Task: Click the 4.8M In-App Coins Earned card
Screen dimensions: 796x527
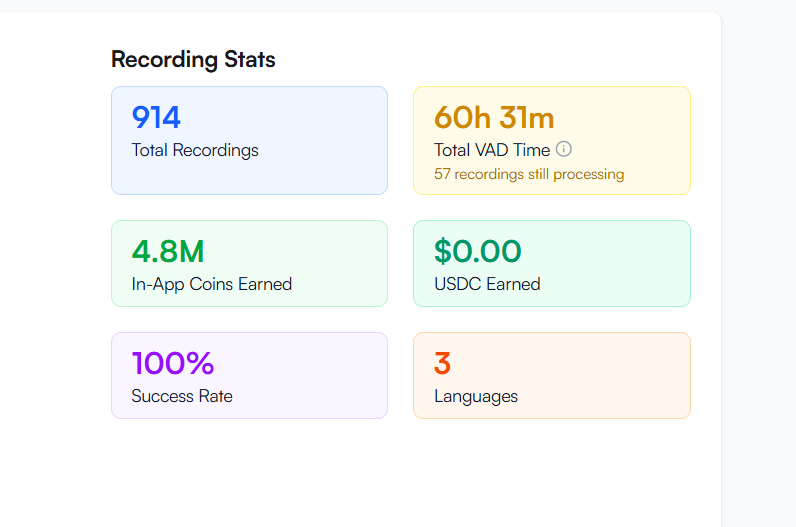Action: pos(249,264)
